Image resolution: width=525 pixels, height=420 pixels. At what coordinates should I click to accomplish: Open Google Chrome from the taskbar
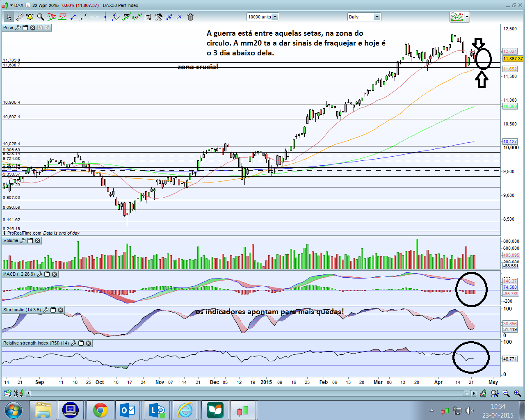(x=100, y=410)
